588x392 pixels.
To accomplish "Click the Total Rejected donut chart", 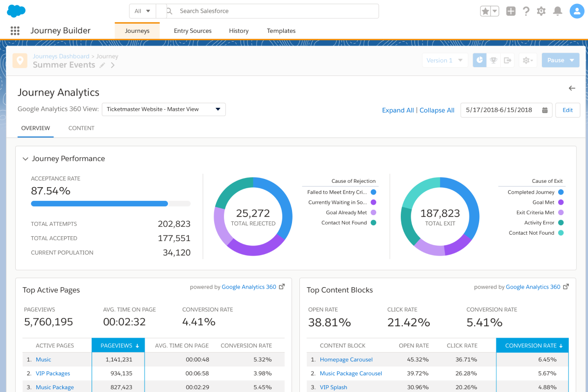I will pyautogui.click(x=253, y=217).
